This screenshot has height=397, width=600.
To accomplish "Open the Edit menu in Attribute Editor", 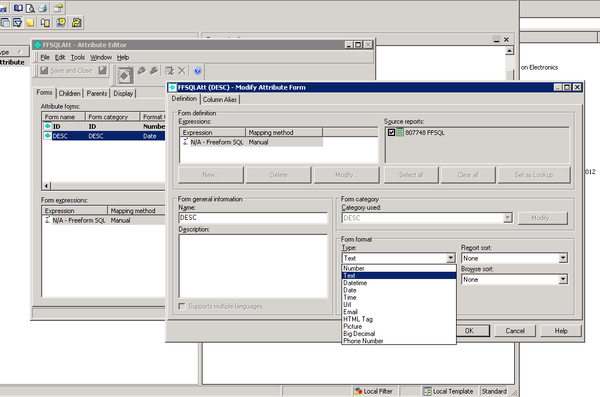I will tap(60, 57).
